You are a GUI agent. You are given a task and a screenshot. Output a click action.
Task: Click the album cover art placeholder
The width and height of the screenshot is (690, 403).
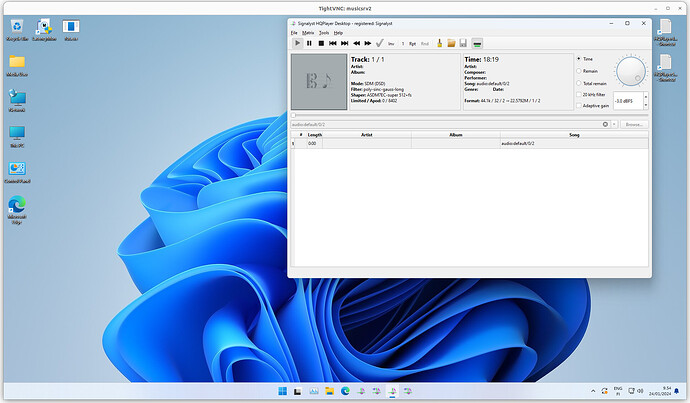pyautogui.click(x=319, y=81)
